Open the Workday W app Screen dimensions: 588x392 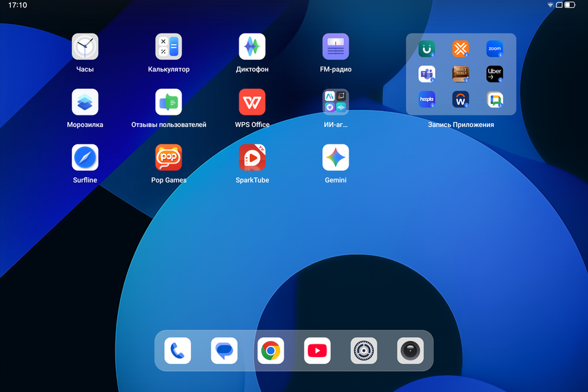[x=461, y=99]
